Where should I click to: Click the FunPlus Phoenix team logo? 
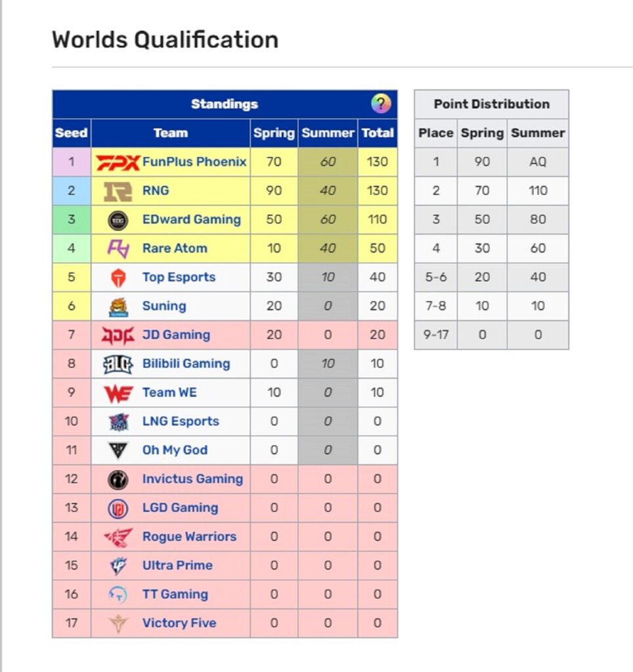point(118,163)
